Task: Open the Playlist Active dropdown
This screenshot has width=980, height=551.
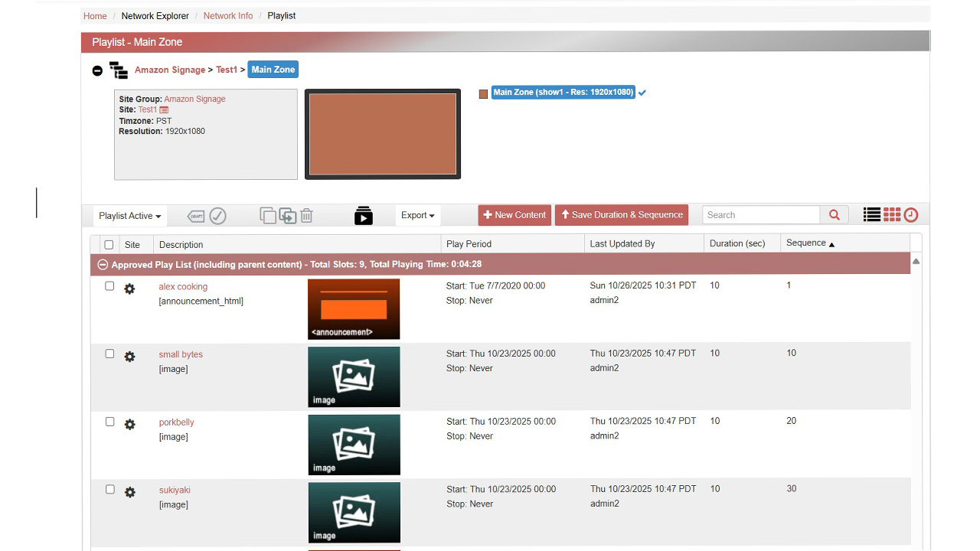Action: coord(130,216)
